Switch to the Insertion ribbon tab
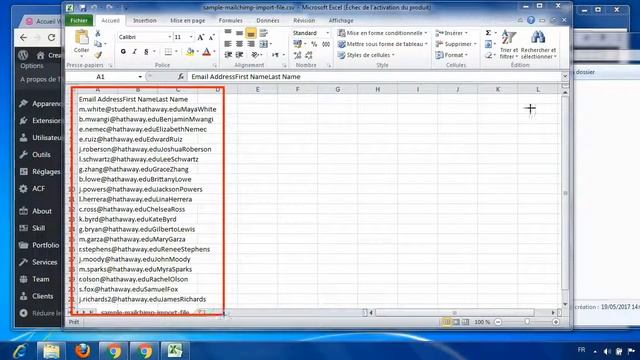The image size is (640, 360). click(x=144, y=20)
